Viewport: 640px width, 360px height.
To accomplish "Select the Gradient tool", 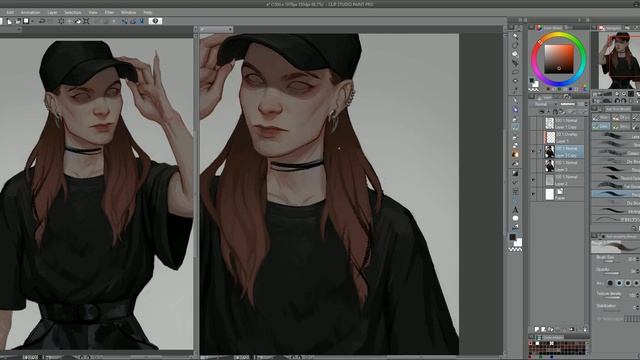I will 516,173.
